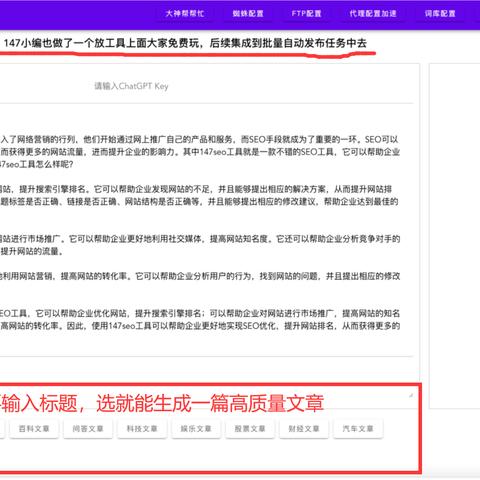
Task: Click the 百科文章 button
Action: point(34,429)
